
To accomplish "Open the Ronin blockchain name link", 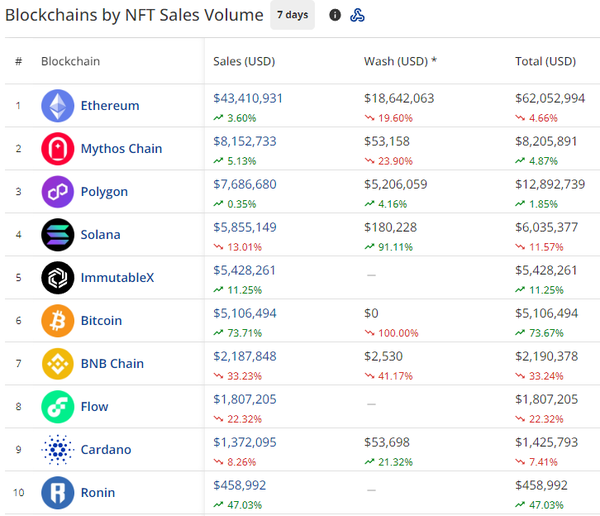I will pyautogui.click(x=98, y=493).
